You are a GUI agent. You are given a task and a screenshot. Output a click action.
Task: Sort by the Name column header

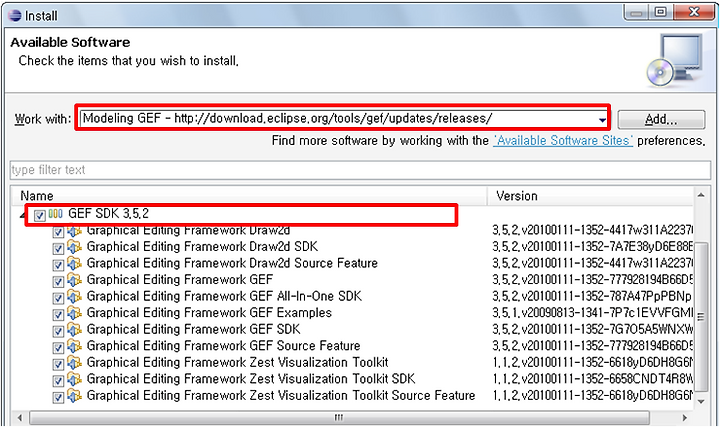click(x=249, y=196)
